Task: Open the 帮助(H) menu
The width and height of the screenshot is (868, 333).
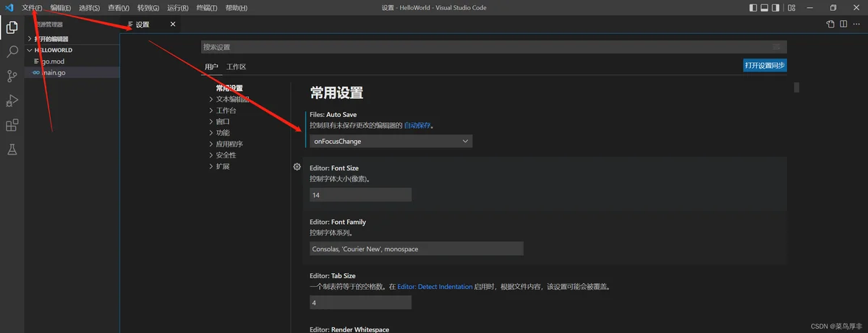Action: tap(236, 7)
